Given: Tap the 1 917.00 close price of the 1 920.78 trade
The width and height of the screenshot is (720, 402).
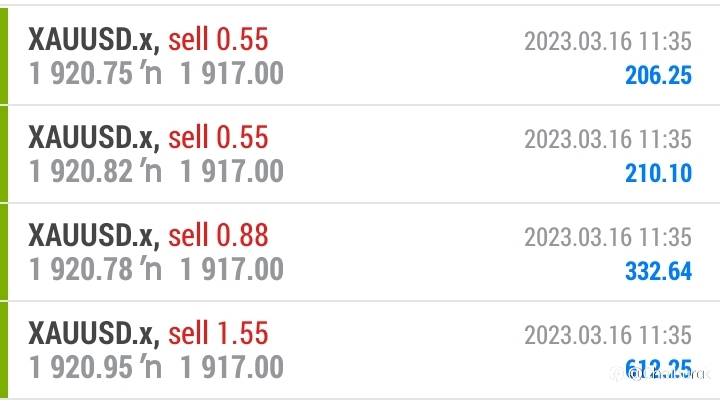Looking at the screenshot, I should (x=232, y=269).
